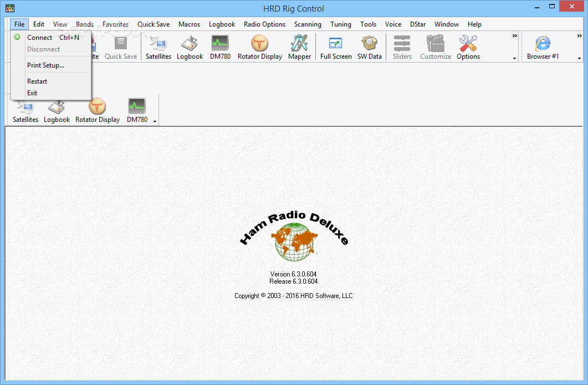The height and width of the screenshot is (385, 588).
Task: Open the Tools menu
Action: [368, 24]
